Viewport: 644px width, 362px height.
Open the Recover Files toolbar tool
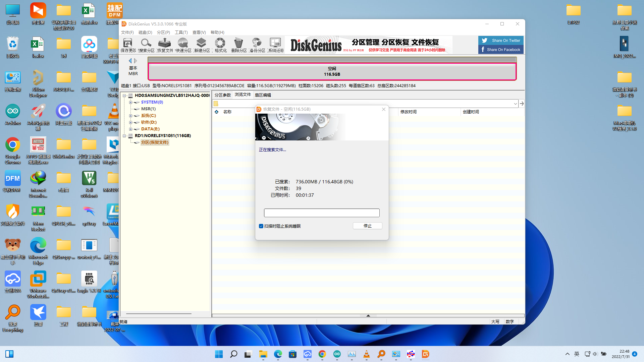165,45
